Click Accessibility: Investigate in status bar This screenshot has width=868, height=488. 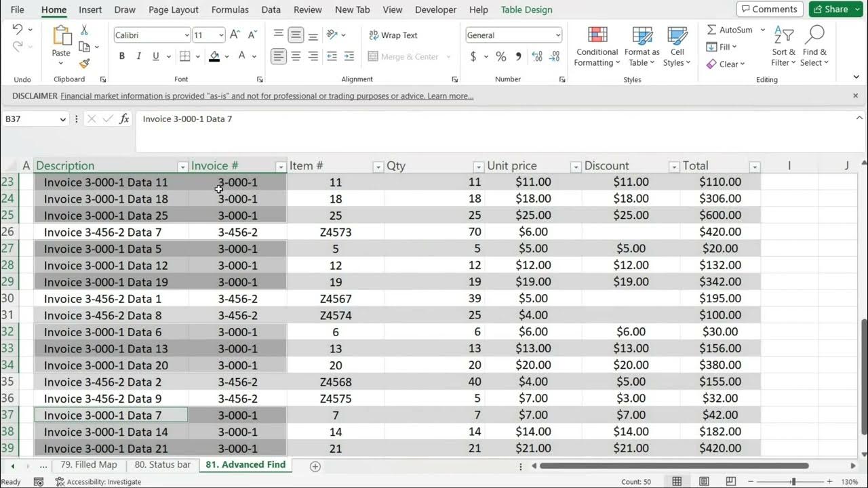[98, 482]
